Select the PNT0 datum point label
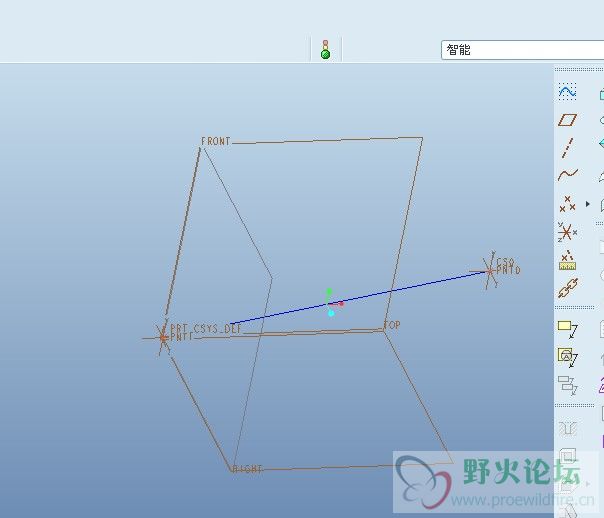 508,270
